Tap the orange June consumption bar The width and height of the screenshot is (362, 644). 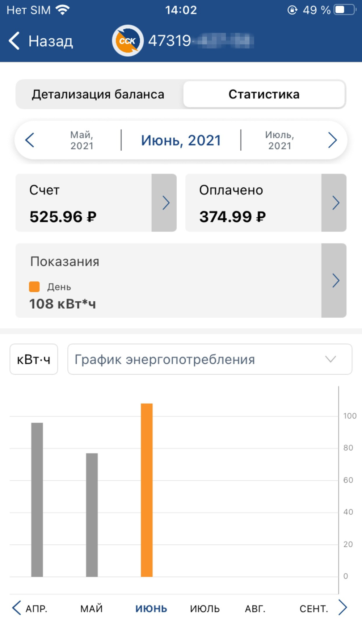pos(147,490)
